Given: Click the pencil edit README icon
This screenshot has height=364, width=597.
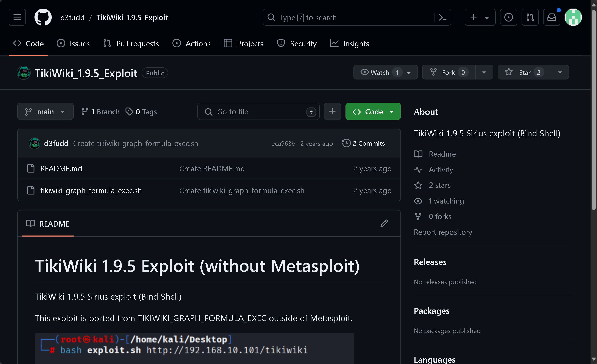Looking at the screenshot, I should [x=384, y=224].
